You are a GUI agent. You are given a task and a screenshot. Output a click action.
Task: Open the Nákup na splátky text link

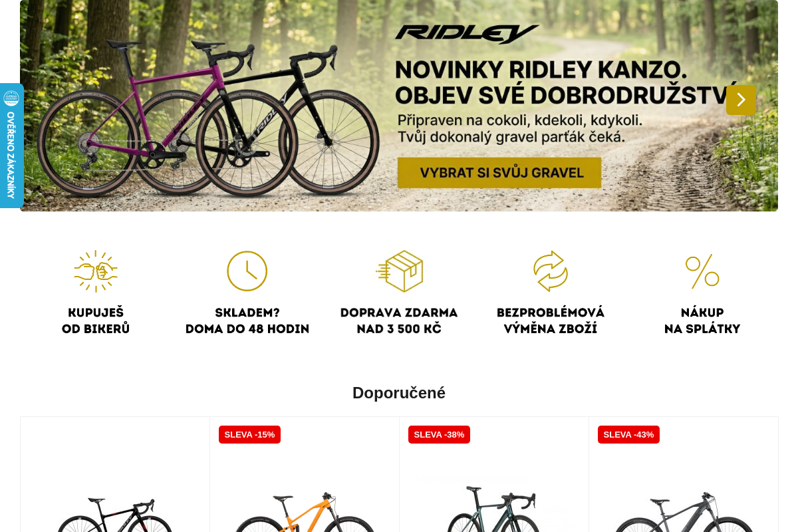tap(702, 321)
